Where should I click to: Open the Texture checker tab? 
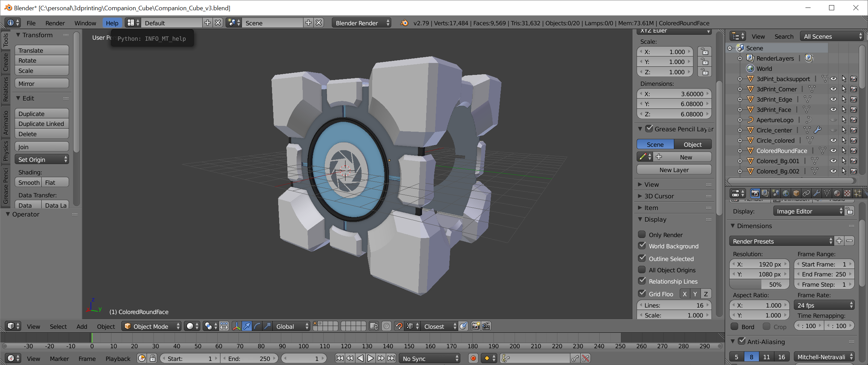coord(847,193)
